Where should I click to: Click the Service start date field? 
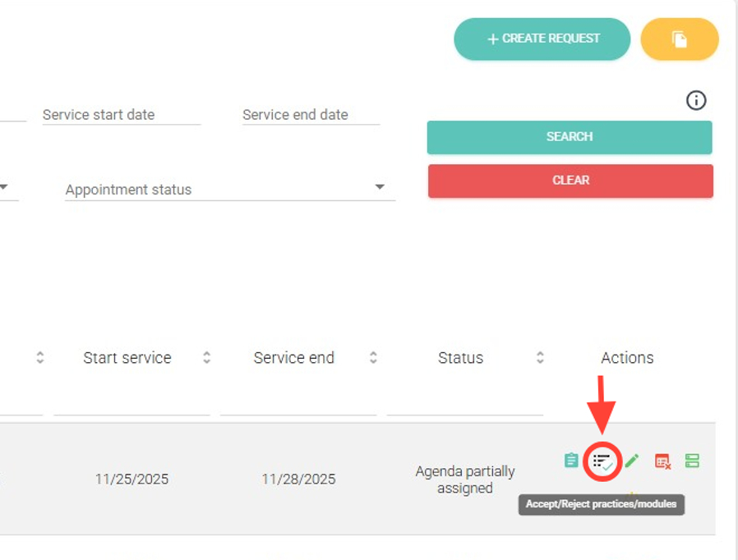121,115
